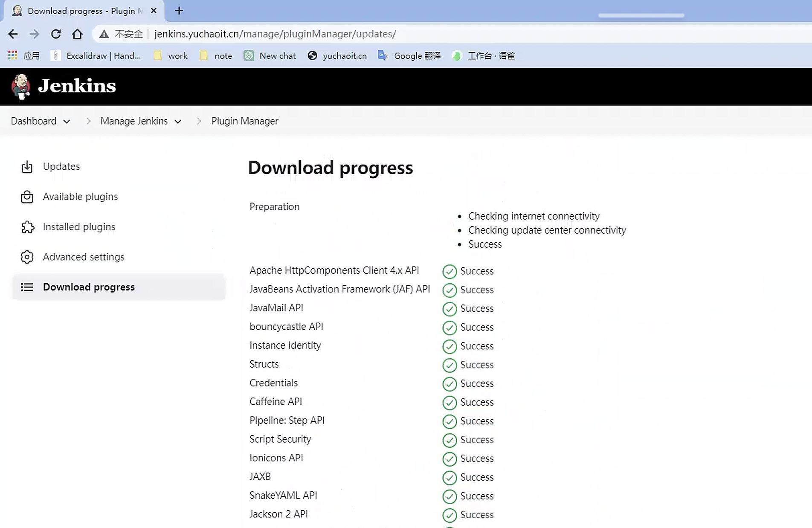
Task: Reload the page with browser refresh icon
Action: pyautogui.click(x=56, y=34)
